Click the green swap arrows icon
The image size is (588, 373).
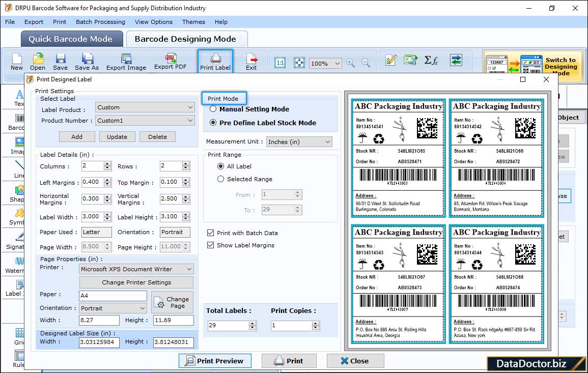coord(456,60)
